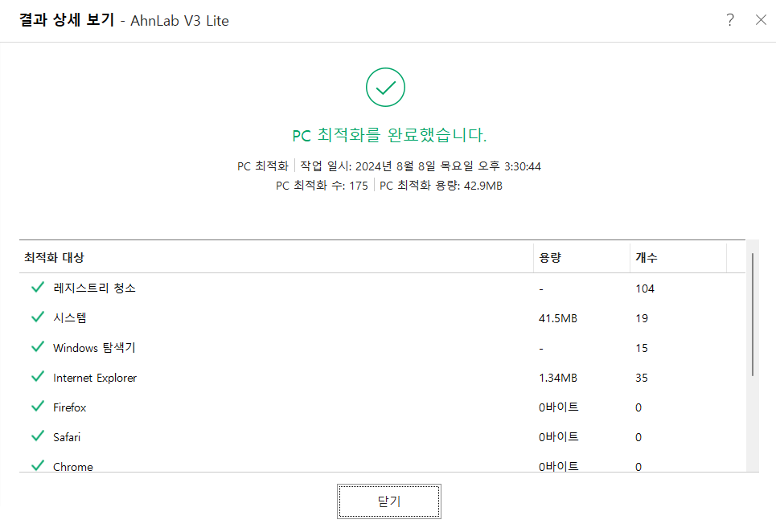Click the green check icon next to 시스템
The image size is (776, 532).
(x=37, y=317)
